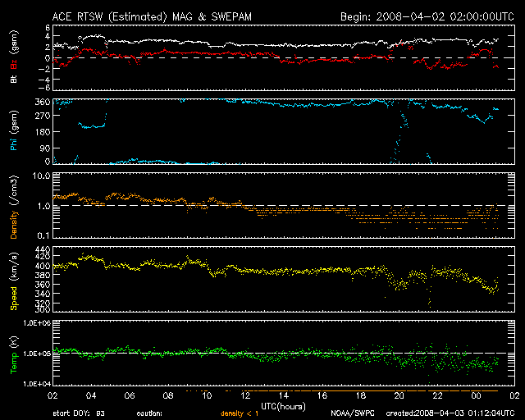Click the yellow "Speed" axis label

point(14,299)
